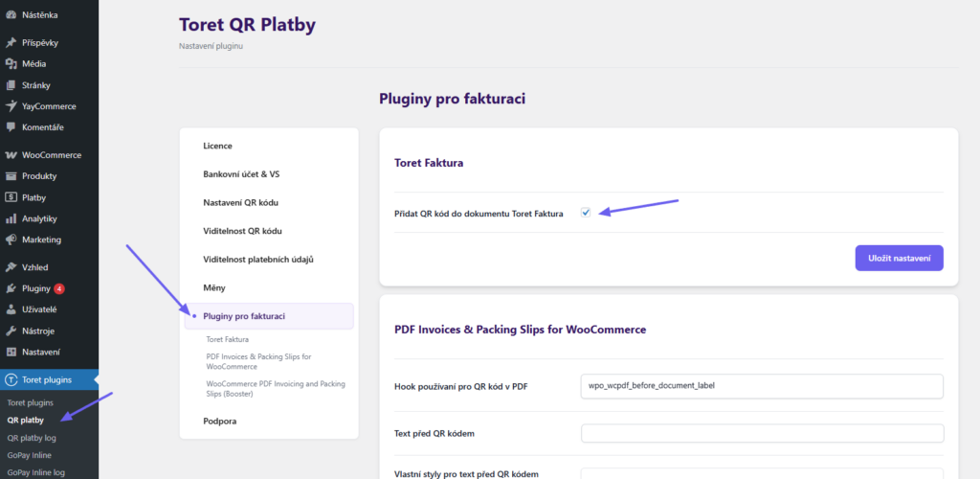Click the Nastavení settings icon
The image size is (980, 479).
click(x=11, y=352)
